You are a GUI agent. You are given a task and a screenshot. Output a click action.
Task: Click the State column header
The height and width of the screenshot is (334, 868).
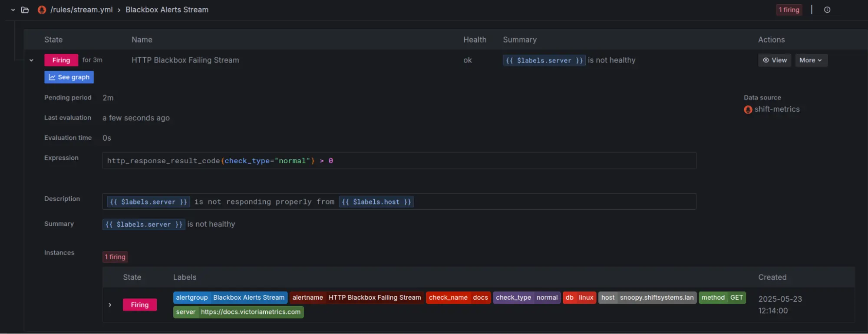(x=53, y=40)
